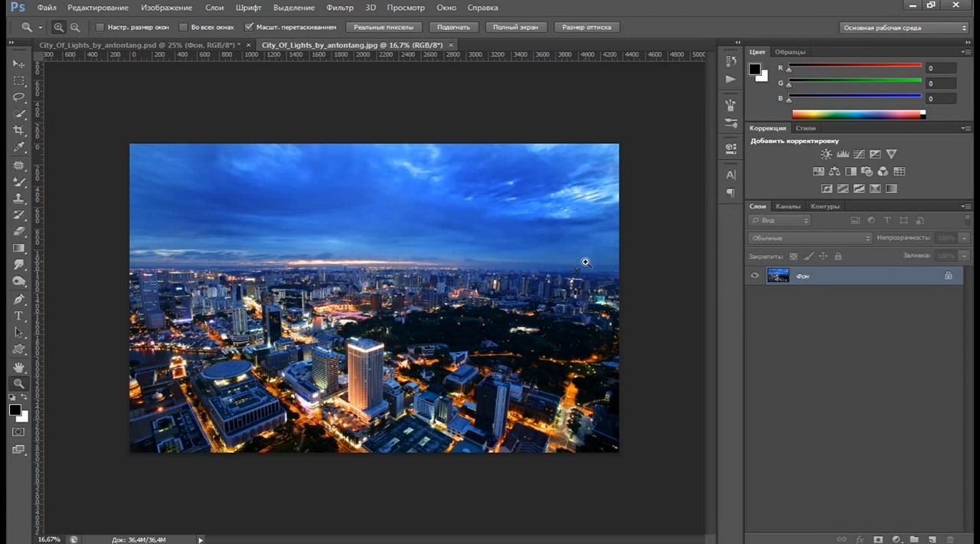Click the Zoom In mode icon
Viewport: 980px width, 544px height.
click(x=59, y=28)
